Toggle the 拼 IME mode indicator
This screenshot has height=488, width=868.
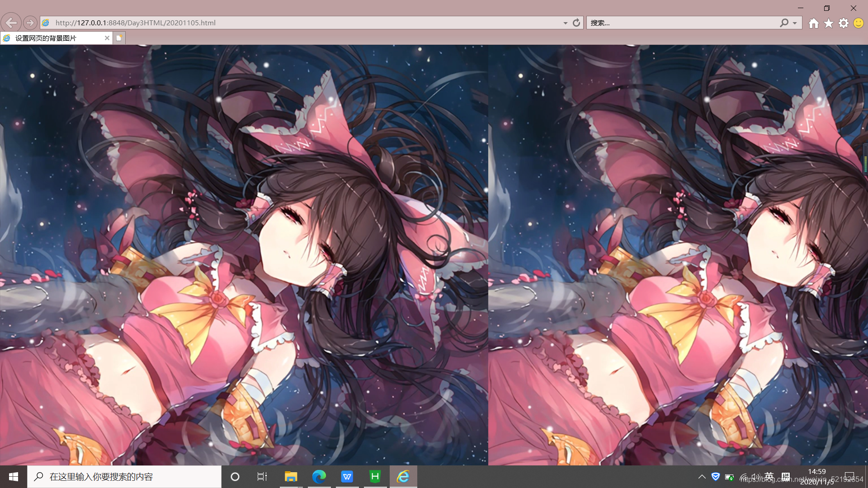pos(786,477)
